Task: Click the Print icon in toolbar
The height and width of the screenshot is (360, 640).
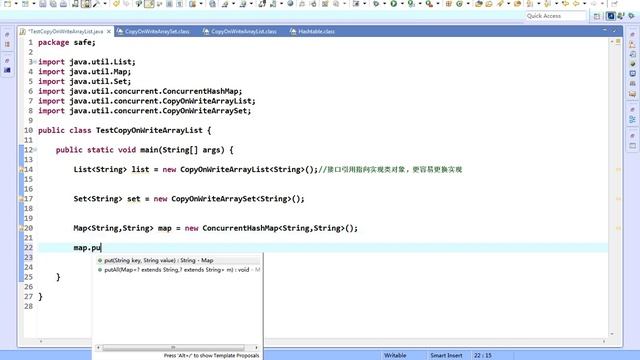Action: coord(63,4)
